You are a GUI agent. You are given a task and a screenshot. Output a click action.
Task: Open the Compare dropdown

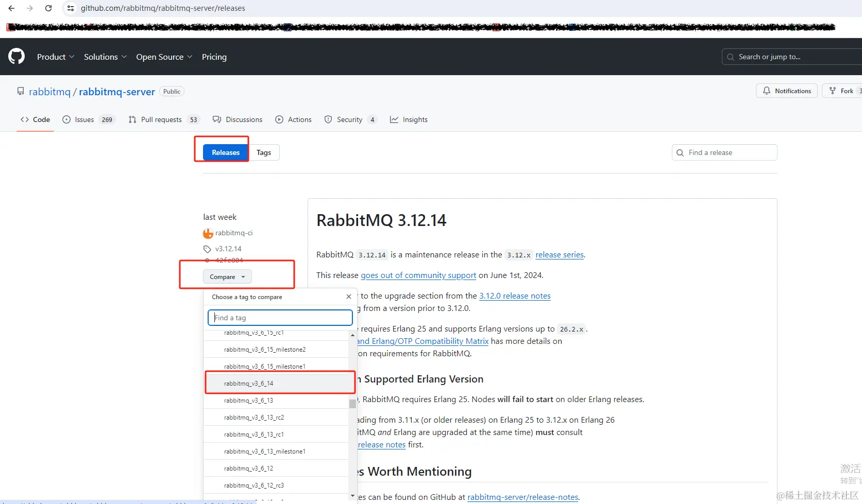(227, 276)
